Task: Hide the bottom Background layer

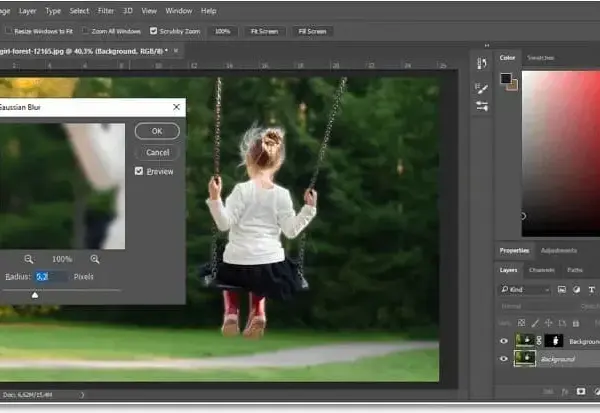Action: click(x=504, y=359)
